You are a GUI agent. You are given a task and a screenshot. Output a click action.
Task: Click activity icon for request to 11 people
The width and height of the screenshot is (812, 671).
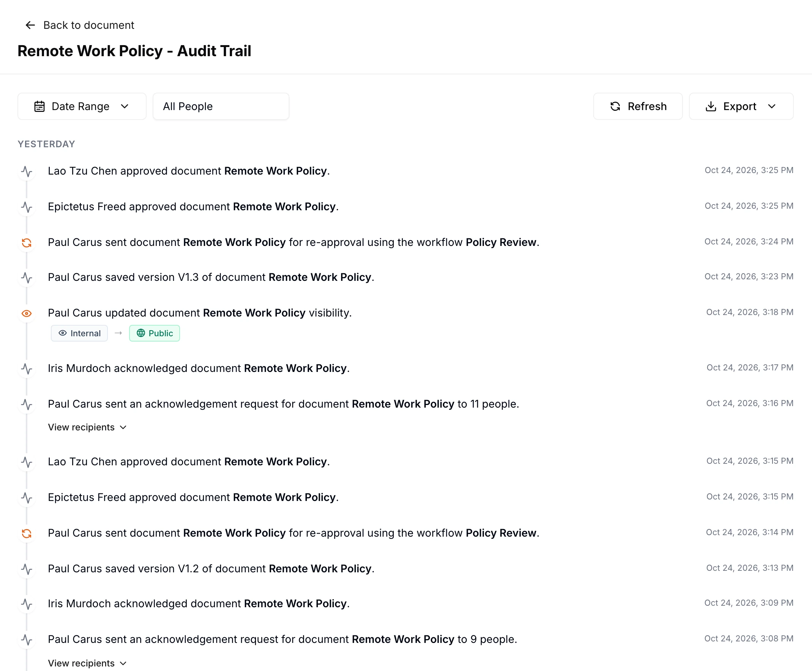click(x=27, y=405)
